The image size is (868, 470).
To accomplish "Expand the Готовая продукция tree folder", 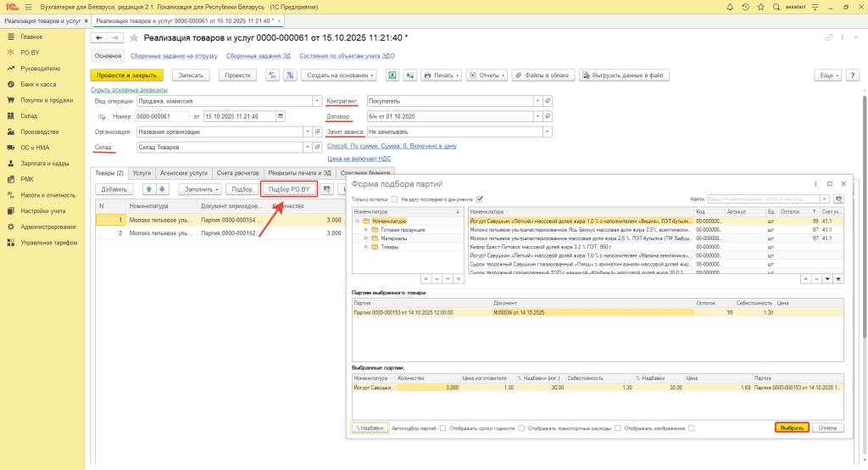I will pyautogui.click(x=365, y=229).
